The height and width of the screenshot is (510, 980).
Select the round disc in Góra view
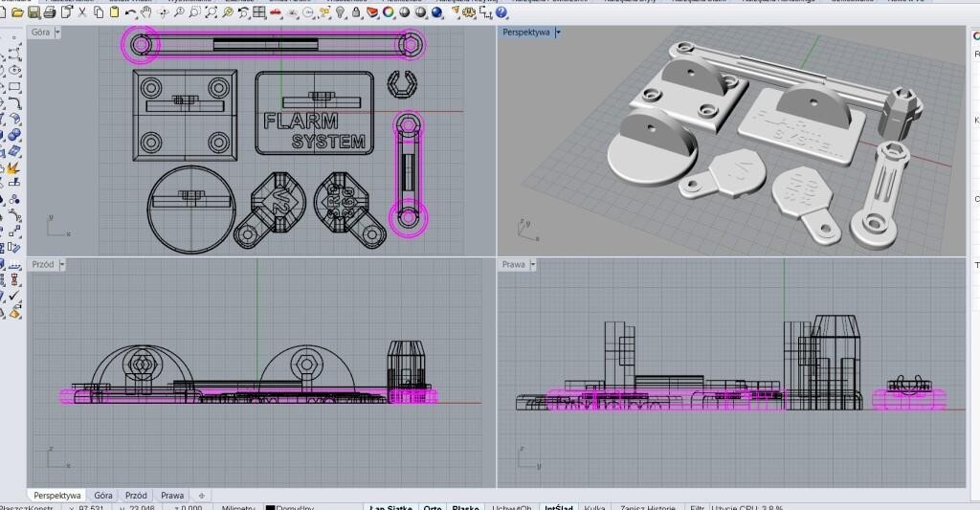191,210
